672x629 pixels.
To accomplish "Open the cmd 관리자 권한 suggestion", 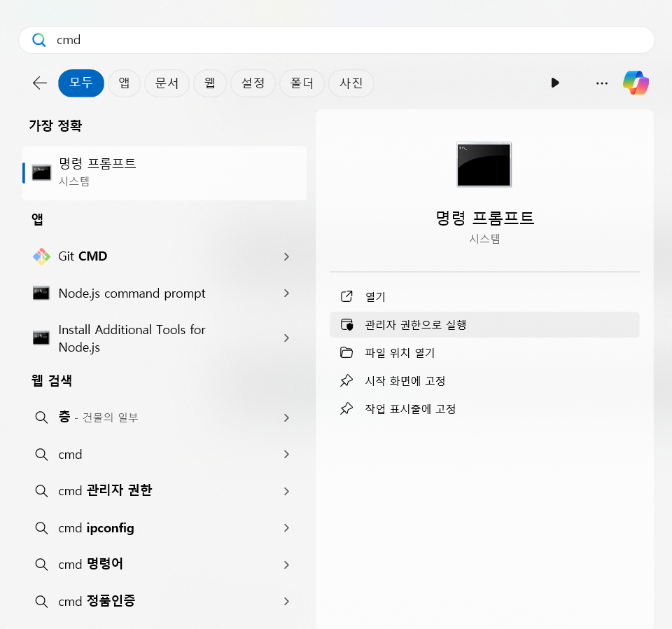I will 164,491.
